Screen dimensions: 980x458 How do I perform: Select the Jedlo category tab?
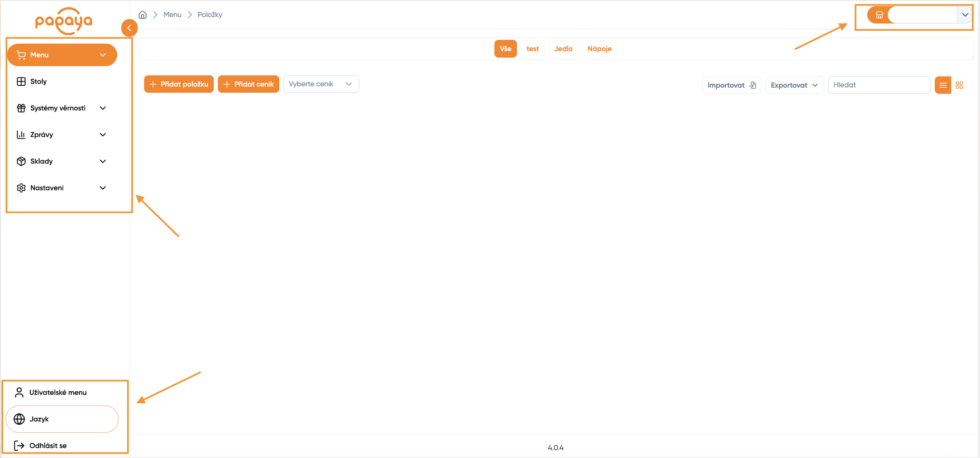tap(563, 49)
